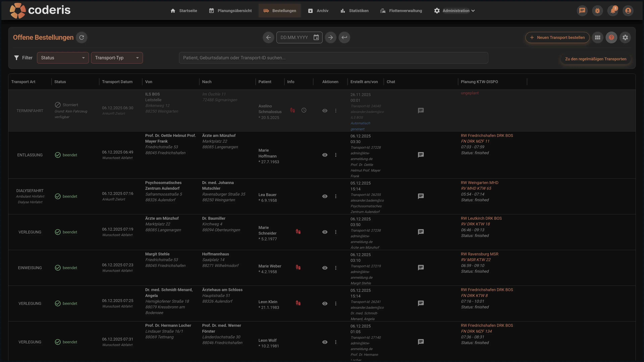Click red info icon for Leon Klein
Screen dimensions: 644x362
point(298,303)
